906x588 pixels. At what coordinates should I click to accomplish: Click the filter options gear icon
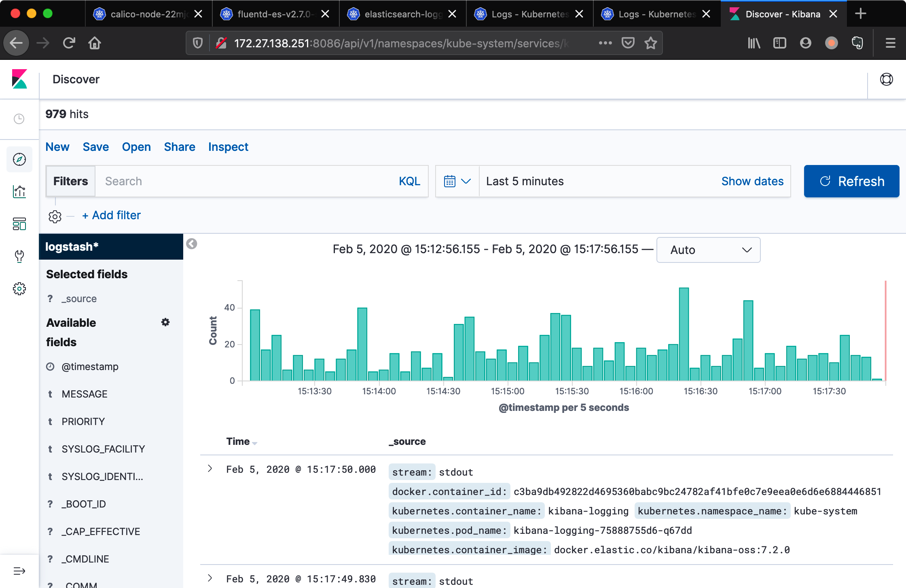click(x=55, y=216)
